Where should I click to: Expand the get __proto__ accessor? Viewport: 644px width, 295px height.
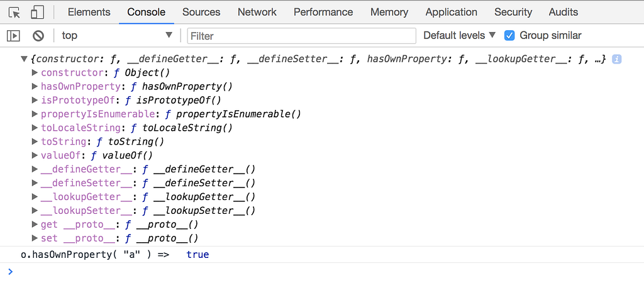coord(35,225)
